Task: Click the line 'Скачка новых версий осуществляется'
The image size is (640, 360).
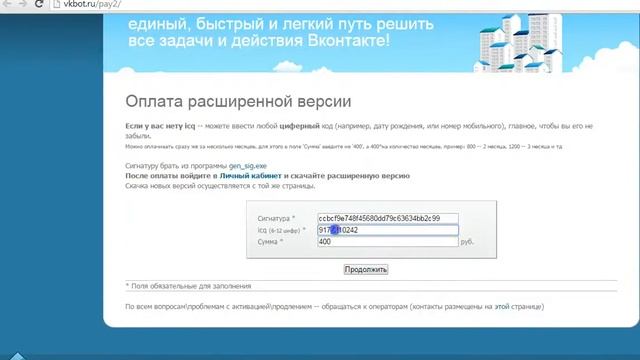Action: (220, 186)
